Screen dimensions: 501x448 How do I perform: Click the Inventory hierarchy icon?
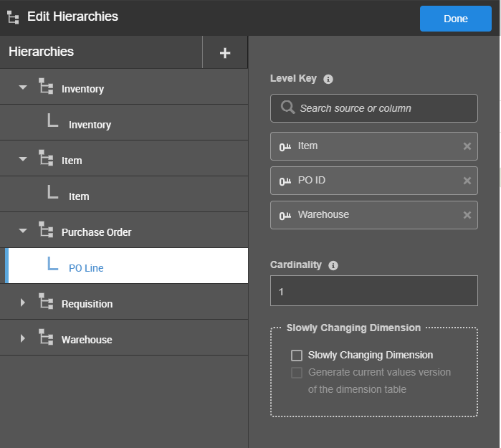tap(46, 87)
